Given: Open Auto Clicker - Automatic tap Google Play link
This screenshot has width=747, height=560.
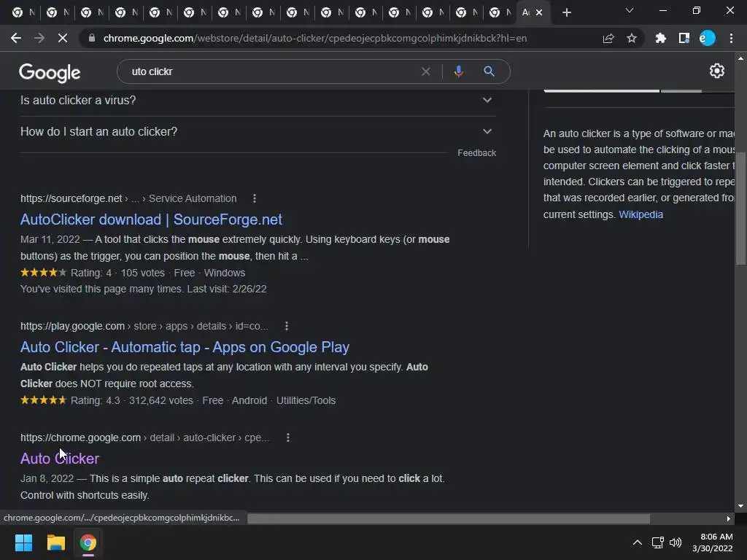Looking at the screenshot, I should tap(185, 347).
